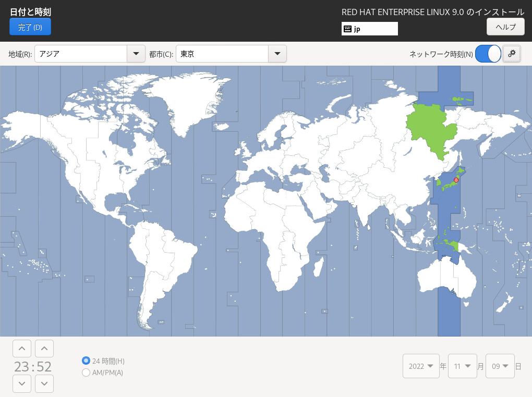Viewport: 532px width, 397px height.
Task: Open the 09 day dropdown
Action: (x=500, y=366)
